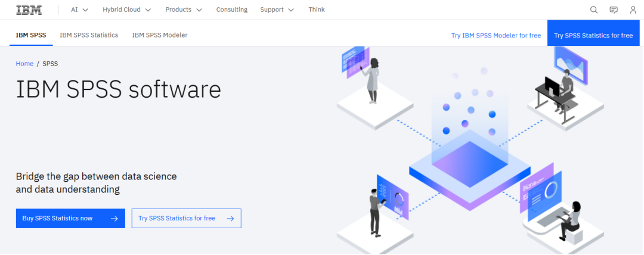644x255 pixels.
Task: Open the user profile icon
Action: [x=633, y=10]
